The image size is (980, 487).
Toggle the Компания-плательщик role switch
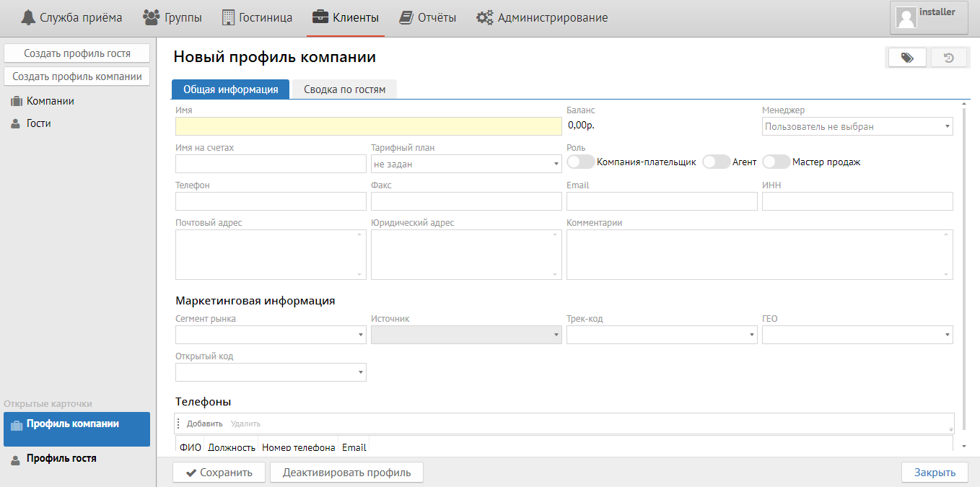(581, 162)
